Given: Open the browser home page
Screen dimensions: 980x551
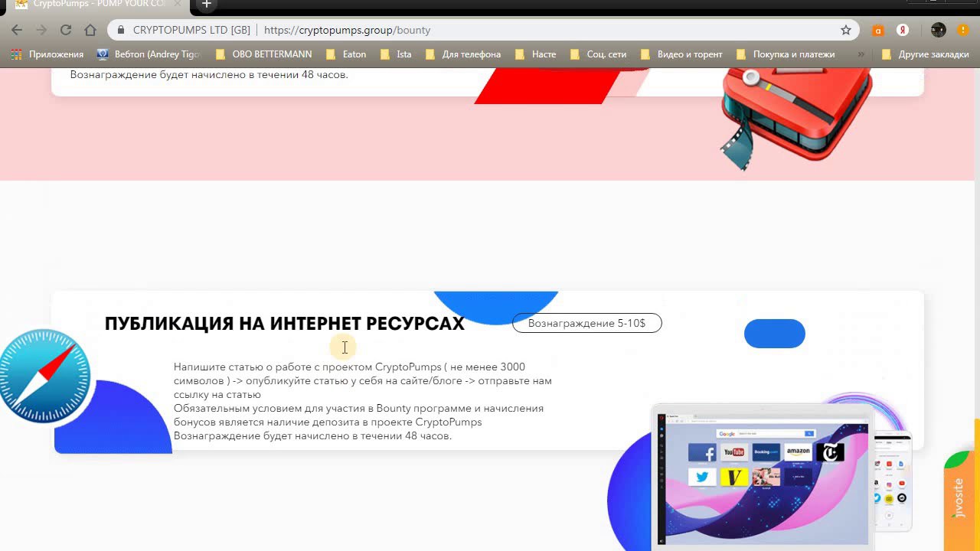Looking at the screenshot, I should [x=90, y=30].
